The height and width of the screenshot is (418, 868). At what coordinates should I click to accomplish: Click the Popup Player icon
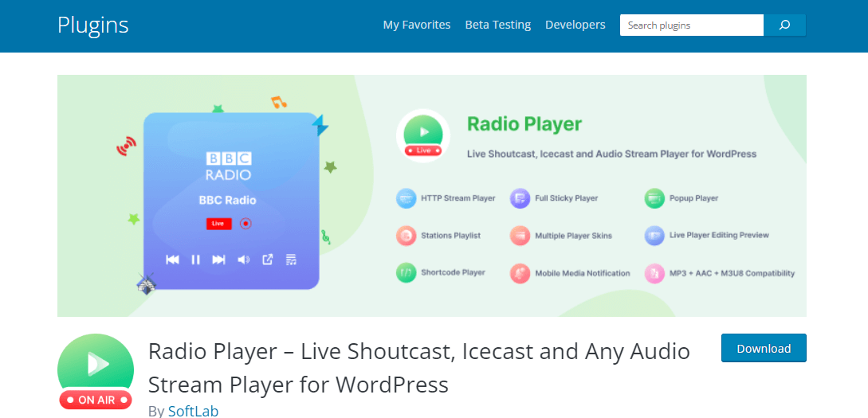654,198
